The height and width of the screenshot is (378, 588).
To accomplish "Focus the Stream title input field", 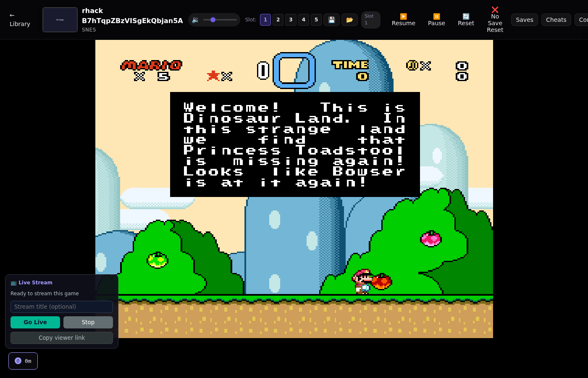I will [x=62, y=307].
